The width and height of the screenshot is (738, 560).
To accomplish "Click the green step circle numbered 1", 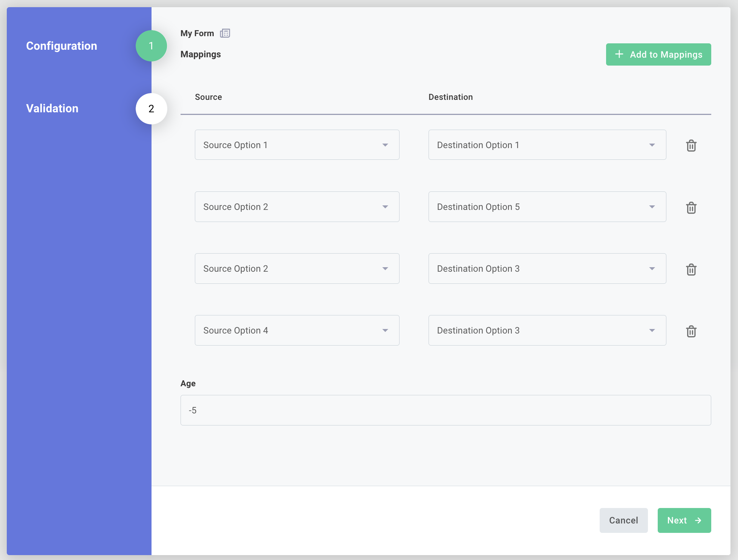I will click(x=151, y=46).
